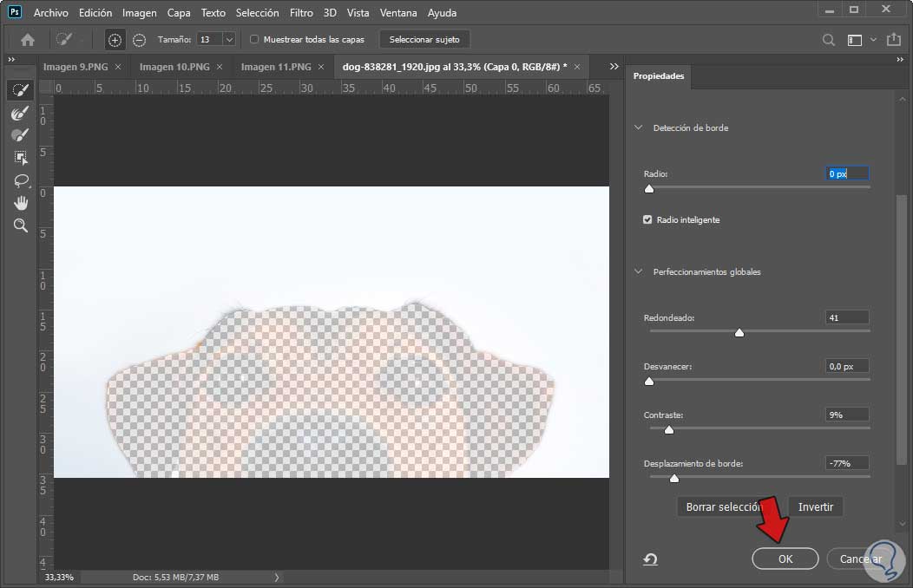This screenshot has width=913, height=588.
Task: Collapse the Perfeccionamientos globales section
Action: (x=639, y=272)
